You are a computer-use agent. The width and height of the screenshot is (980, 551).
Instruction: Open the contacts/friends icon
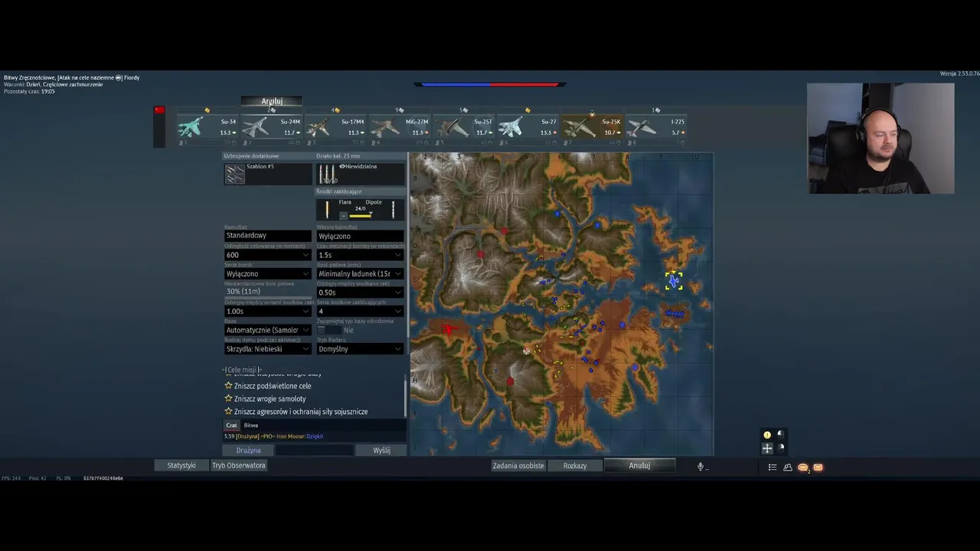click(788, 467)
